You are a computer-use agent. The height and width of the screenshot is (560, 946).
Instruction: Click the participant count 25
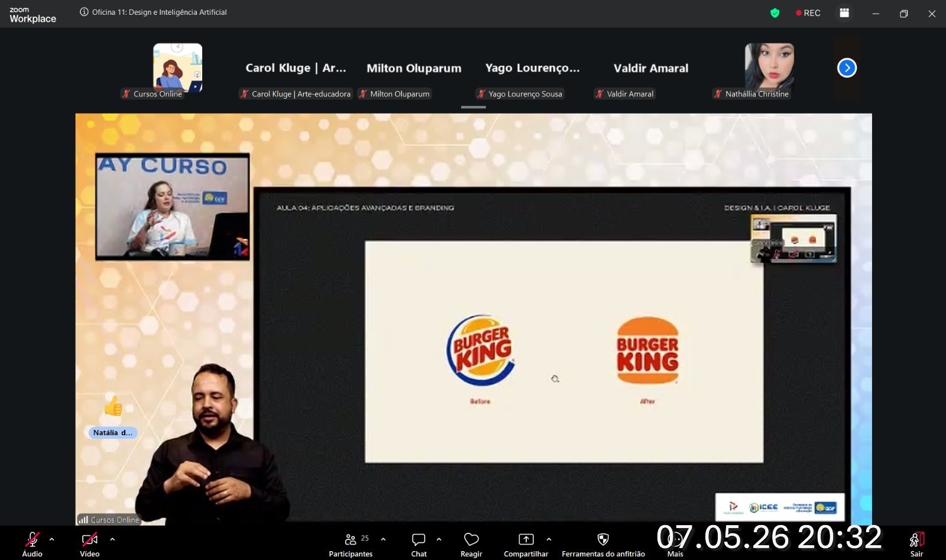[365, 538]
